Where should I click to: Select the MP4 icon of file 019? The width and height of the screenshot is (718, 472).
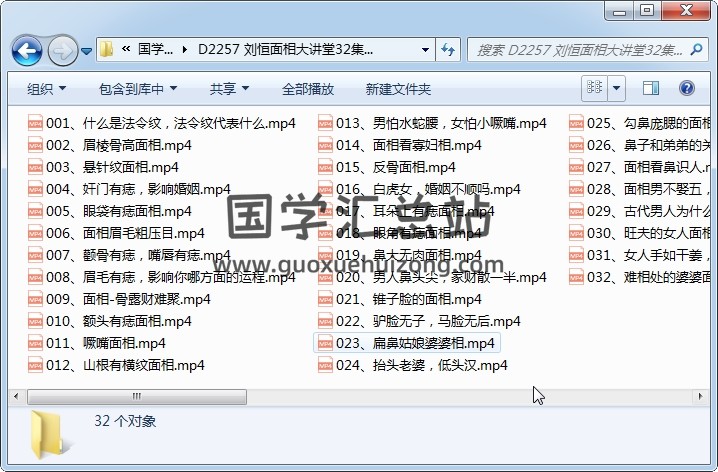click(x=325, y=255)
